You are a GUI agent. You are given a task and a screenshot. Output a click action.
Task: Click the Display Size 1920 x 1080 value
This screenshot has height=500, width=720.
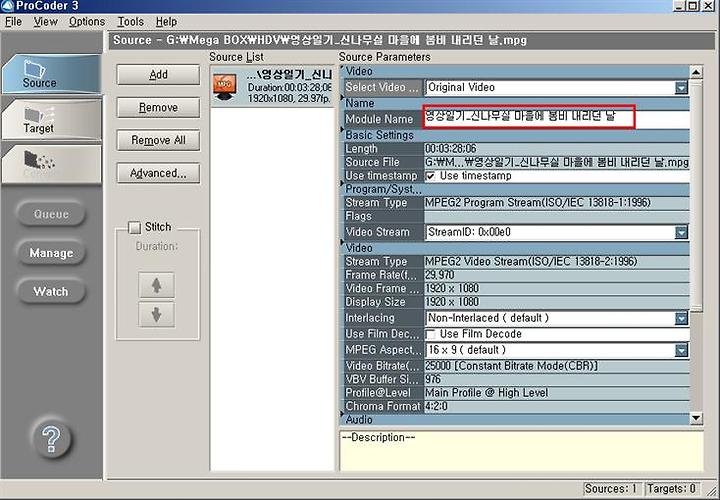(452, 302)
